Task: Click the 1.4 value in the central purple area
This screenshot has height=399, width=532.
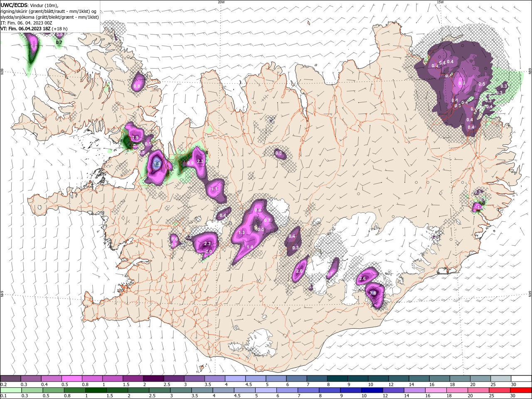Action: 250,247
